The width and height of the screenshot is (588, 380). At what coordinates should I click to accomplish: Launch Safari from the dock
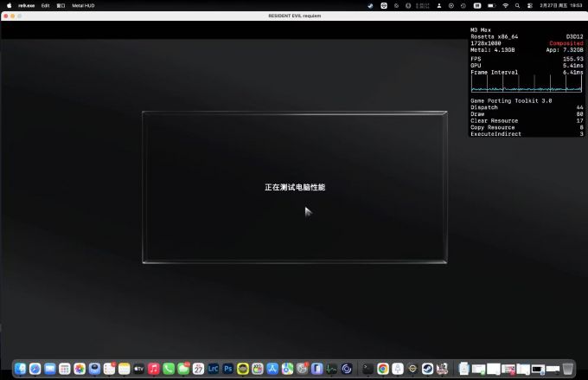pyautogui.click(x=35, y=369)
